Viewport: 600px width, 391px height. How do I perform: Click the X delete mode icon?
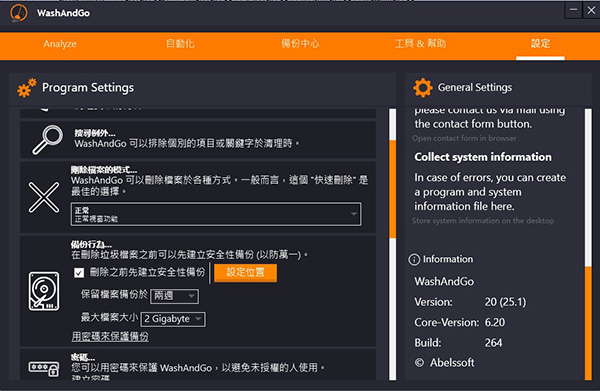coord(44,197)
